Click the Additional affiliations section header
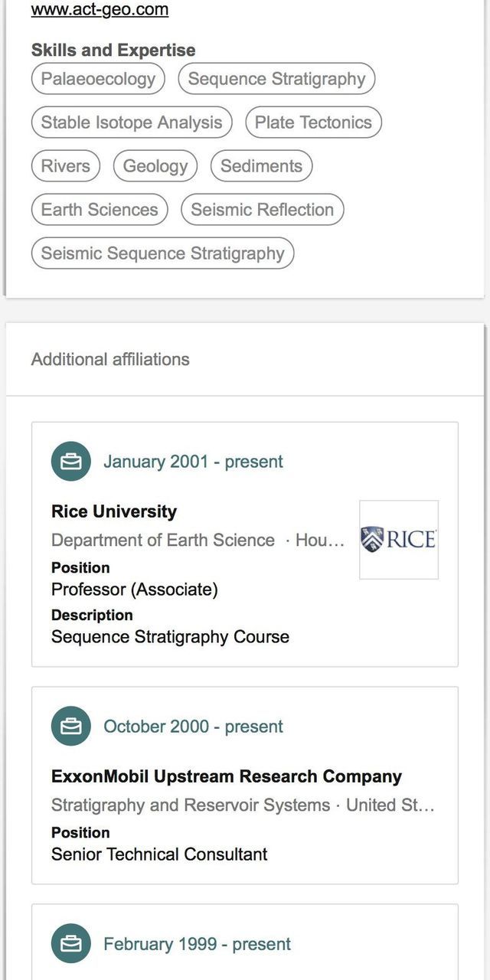This screenshot has width=490, height=980. coord(110,359)
